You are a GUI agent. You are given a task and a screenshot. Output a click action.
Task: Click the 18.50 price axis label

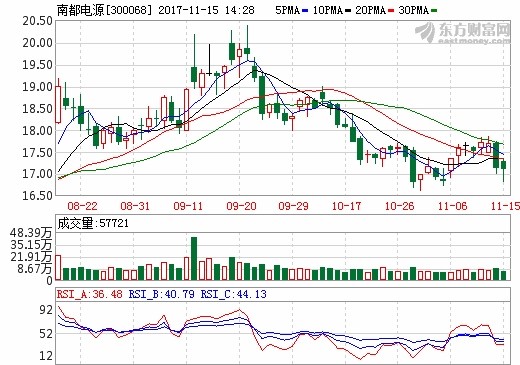tap(38, 109)
